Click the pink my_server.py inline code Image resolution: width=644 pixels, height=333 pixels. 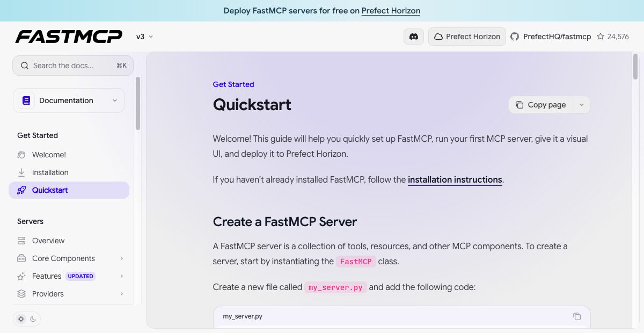coord(335,287)
